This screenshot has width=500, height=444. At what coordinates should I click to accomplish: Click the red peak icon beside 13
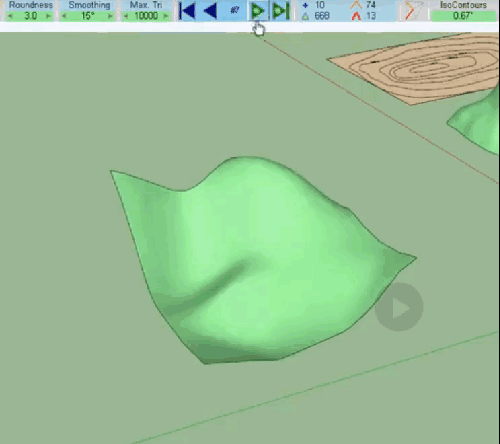click(356, 16)
